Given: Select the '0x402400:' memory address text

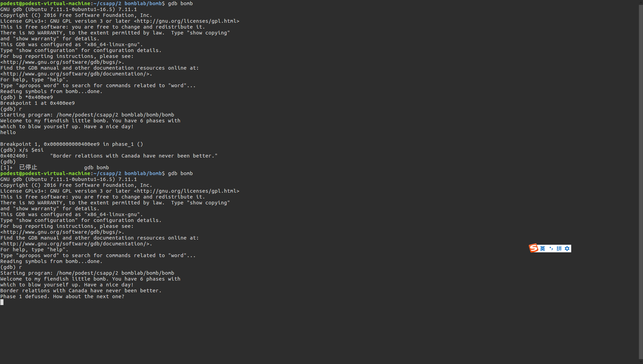Looking at the screenshot, I should pyautogui.click(x=14, y=156).
